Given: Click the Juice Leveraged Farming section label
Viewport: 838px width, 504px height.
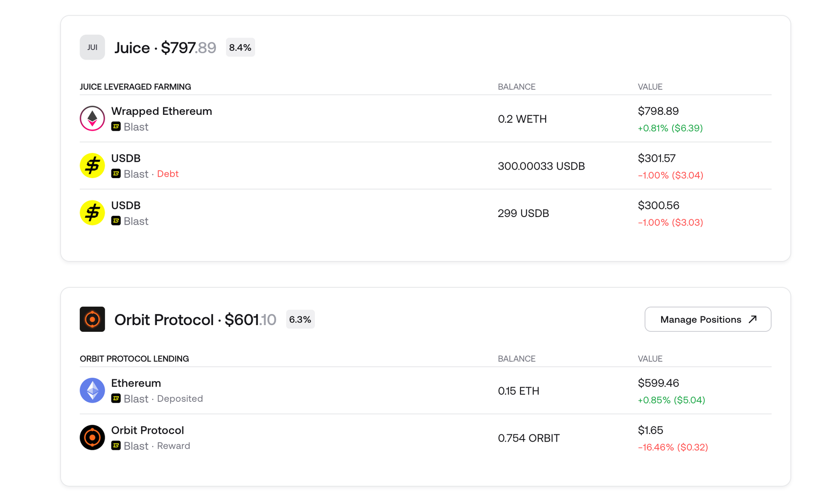Looking at the screenshot, I should pos(135,87).
